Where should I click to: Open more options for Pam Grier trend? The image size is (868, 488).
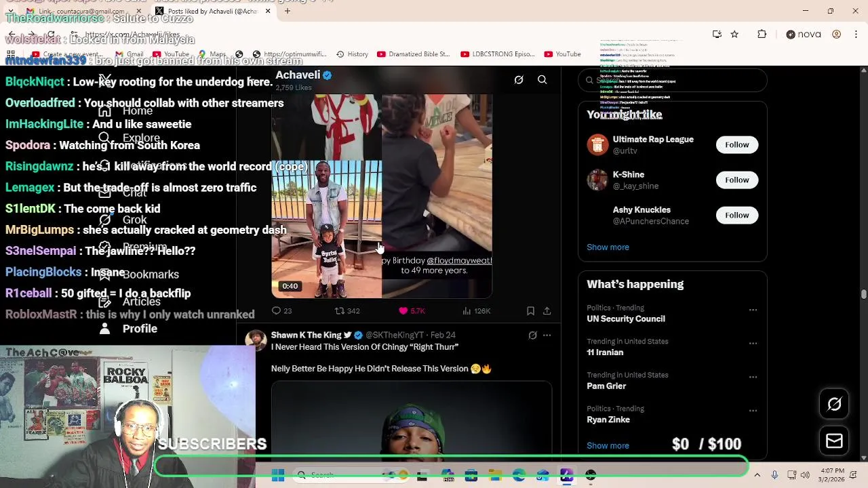pyautogui.click(x=753, y=377)
